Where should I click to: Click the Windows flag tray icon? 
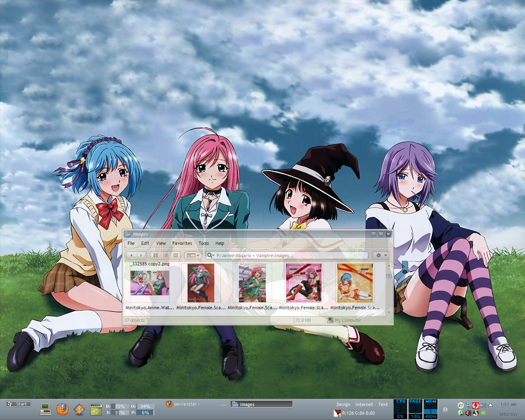(461, 405)
